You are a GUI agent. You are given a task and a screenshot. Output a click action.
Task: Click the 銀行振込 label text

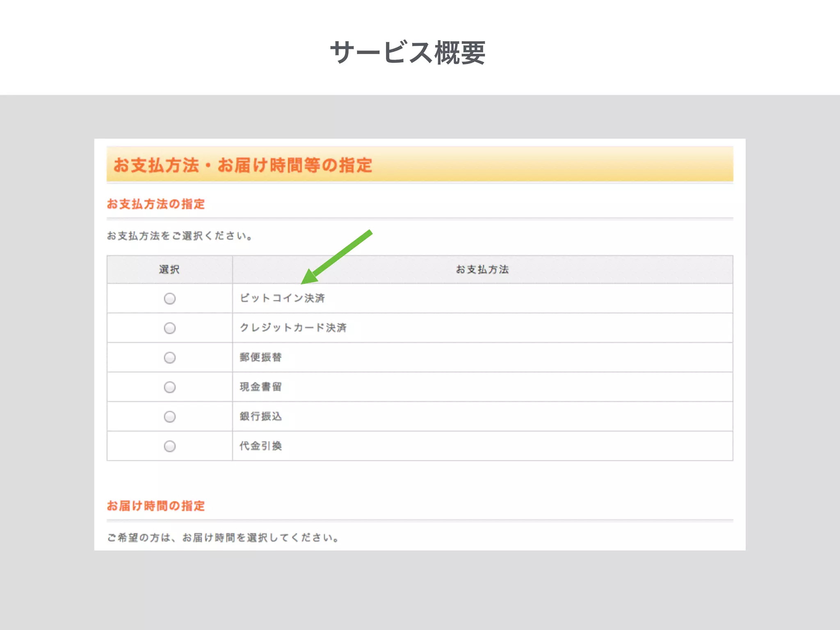click(261, 416)
